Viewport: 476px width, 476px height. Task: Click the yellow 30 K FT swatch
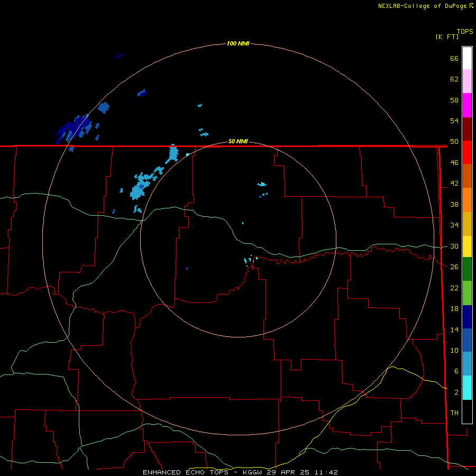(x=467, y=246)
